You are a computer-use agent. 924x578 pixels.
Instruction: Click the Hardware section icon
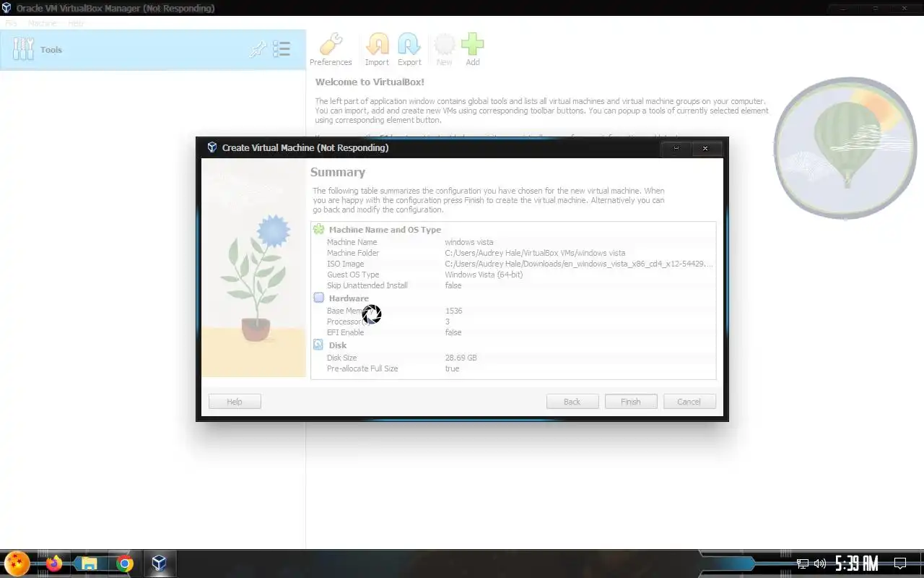pos(318,298)
